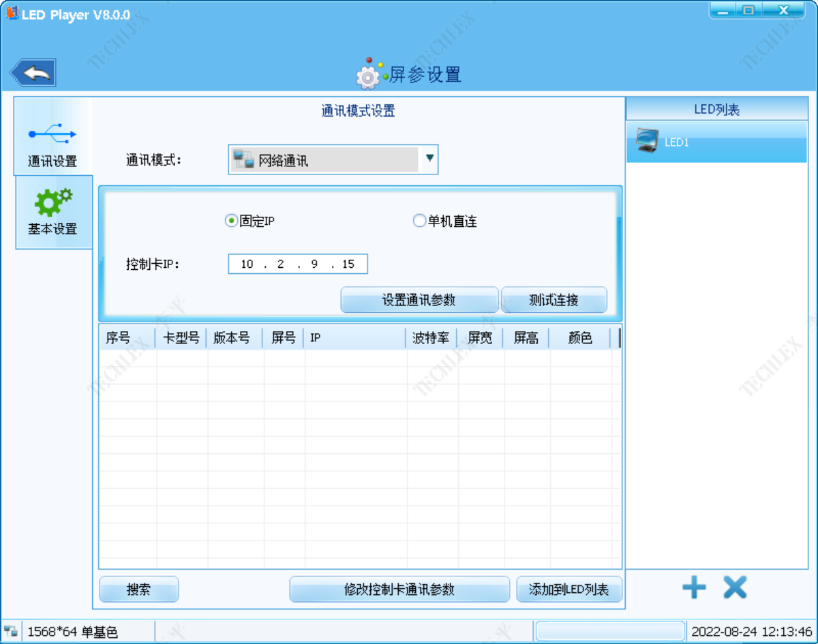
Task: Click the LED Player app icon in title bar
Action: (x=12, y=14)
